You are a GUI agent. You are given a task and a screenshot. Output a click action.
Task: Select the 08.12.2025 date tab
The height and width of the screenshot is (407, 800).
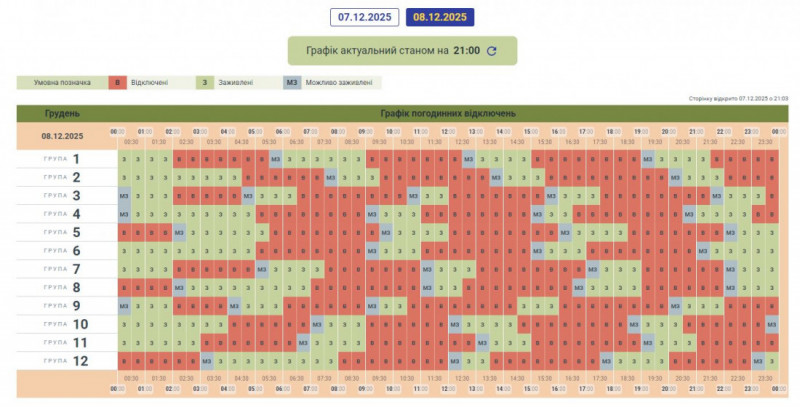coord(439,17)
